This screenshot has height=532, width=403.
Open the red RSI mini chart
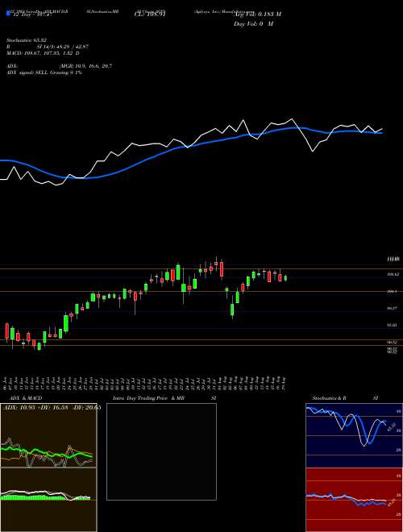coord(354,500)
